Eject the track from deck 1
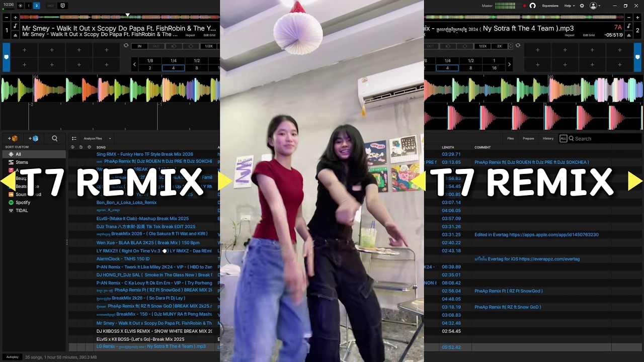Screen dimensions: 644x362 [15, 35]
